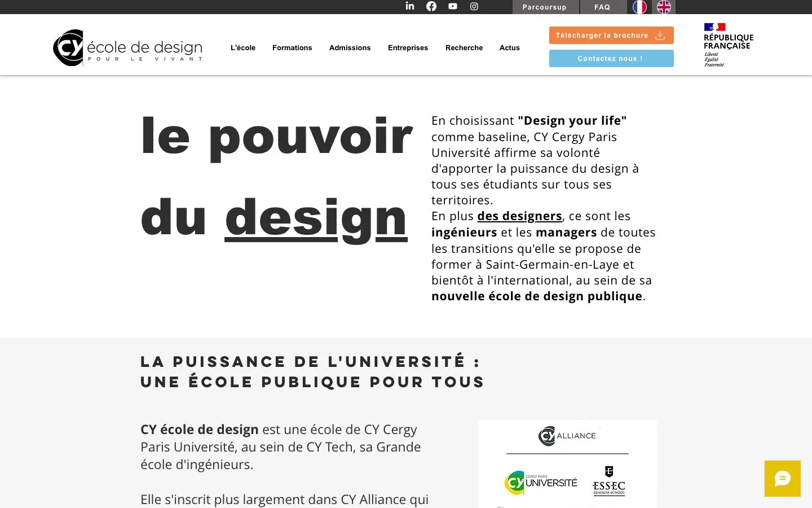Open the Parcoursup link
This screenshot has height=508, width=812.
pyautogui.click(x=546, y=7)
